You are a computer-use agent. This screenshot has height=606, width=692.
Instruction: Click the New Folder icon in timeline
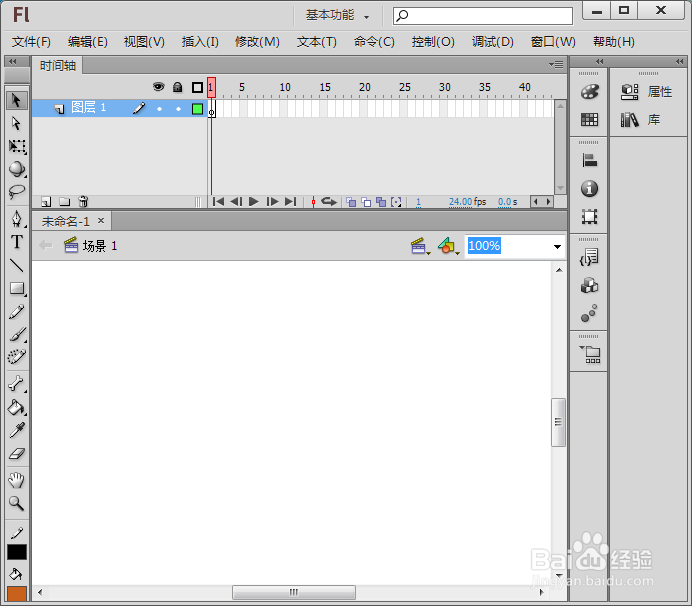65,202
